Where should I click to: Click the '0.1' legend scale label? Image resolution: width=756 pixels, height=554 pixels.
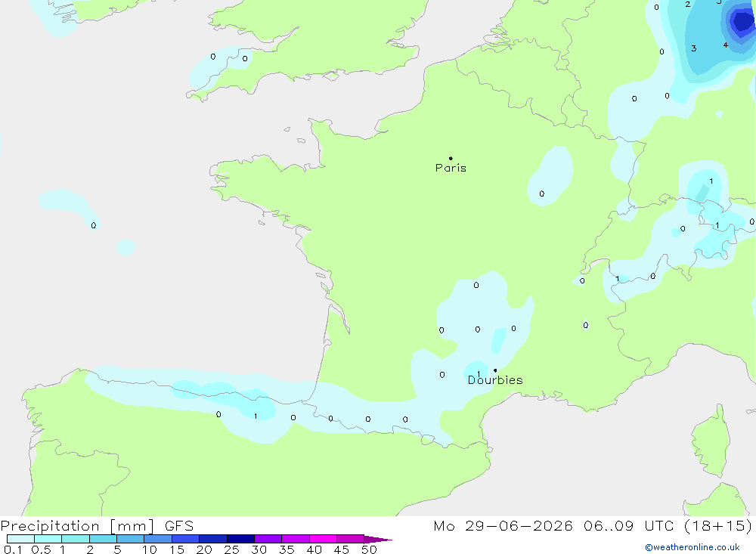pos(13,549)
